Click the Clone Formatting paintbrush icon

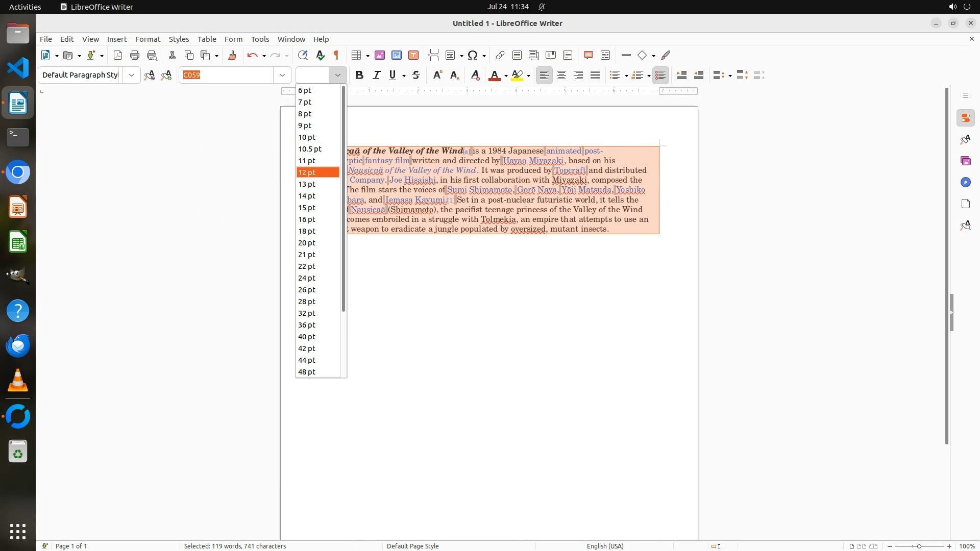tap(232, 55)
